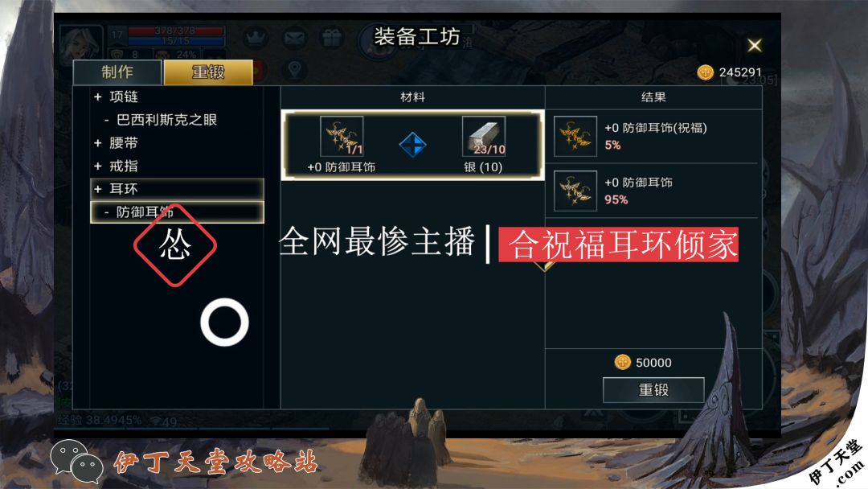Image resolution: width=868 pixels, height=489 pixels.
Task: Open the gift box icon
Action: (x=332, y=39)
